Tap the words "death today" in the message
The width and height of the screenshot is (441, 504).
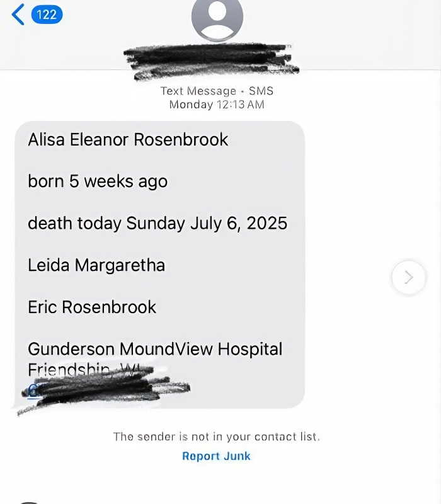[75, 223]
